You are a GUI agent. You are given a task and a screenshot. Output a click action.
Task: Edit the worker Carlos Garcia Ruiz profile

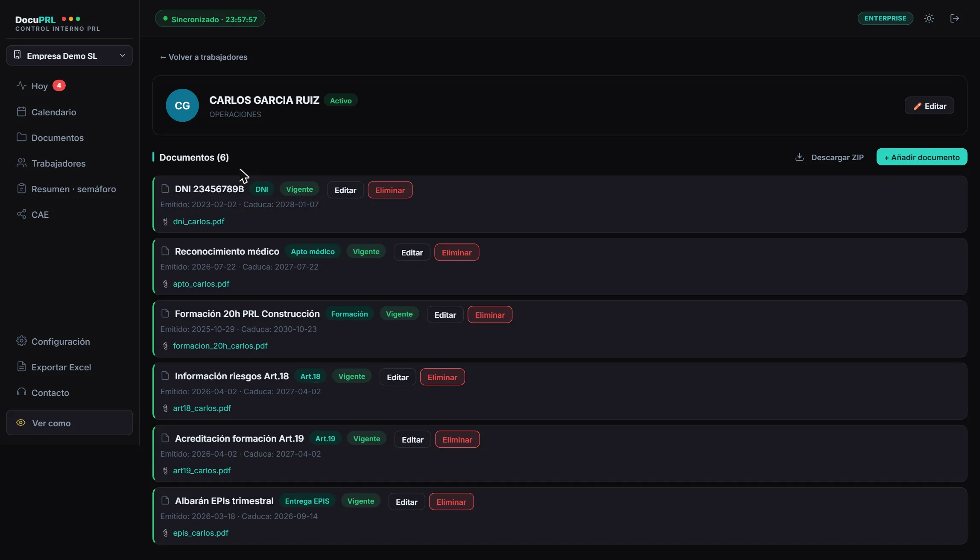coord(929,106)
